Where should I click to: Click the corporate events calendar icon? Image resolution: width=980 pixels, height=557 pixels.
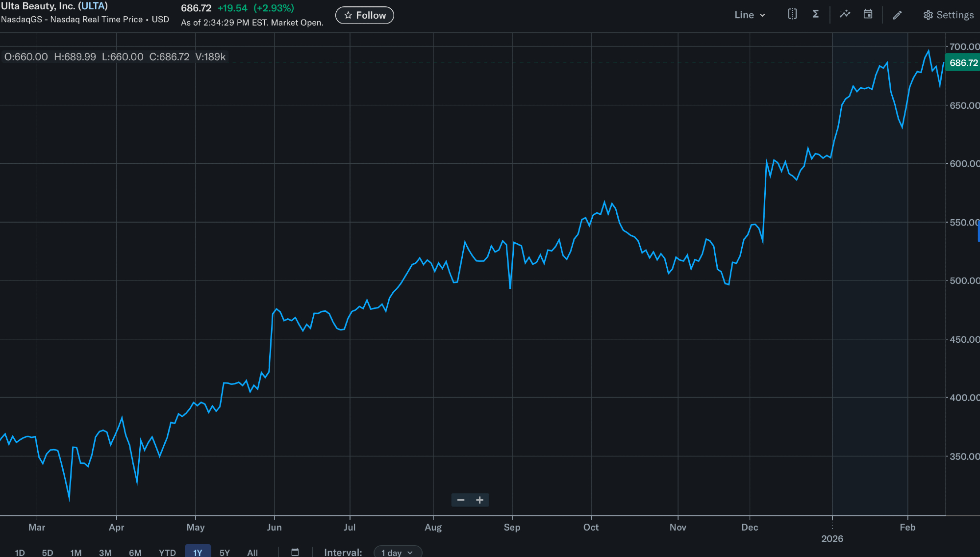coord(868,14)
